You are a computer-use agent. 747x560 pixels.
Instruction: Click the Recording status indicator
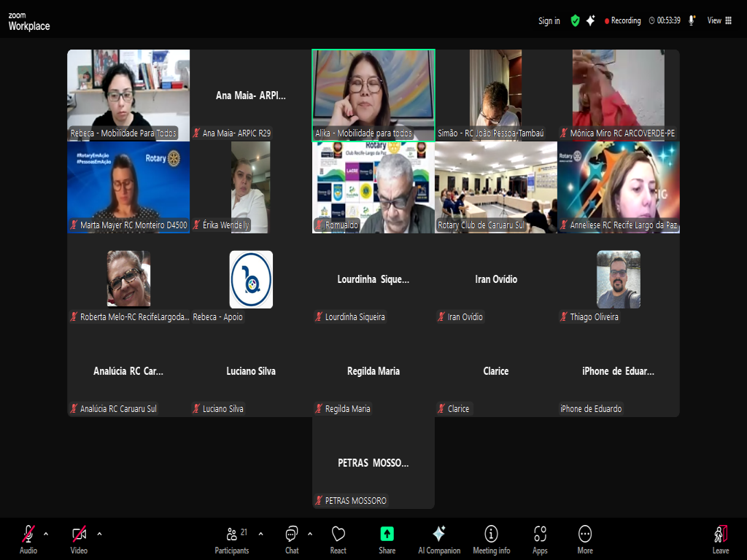coord(622,20)
